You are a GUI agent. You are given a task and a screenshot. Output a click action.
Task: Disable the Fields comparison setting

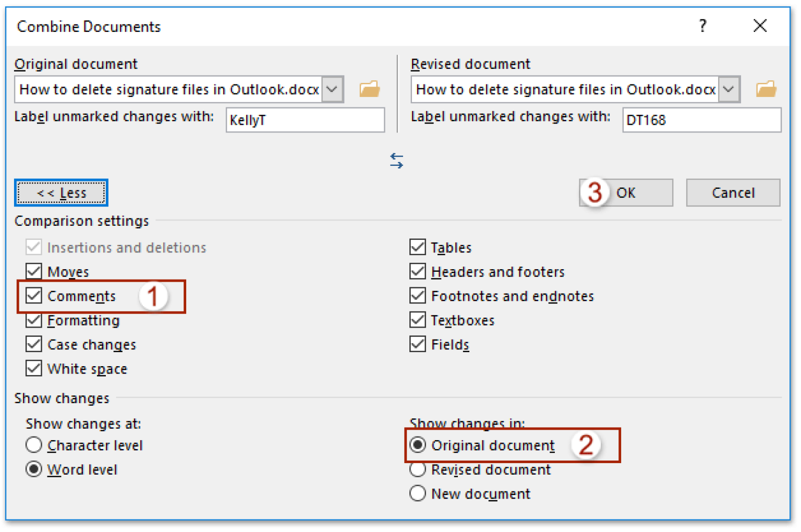tap(418, 344)
